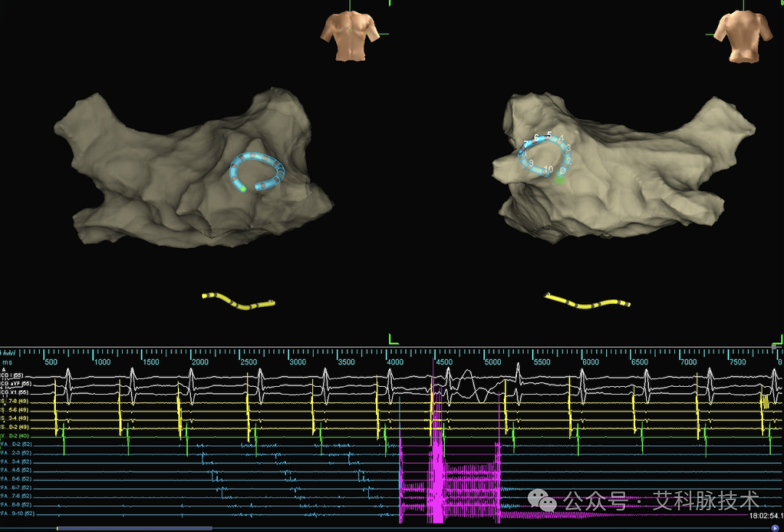Click electrode number 10 on the circular catheter
This screenshot has height=532, width=784.
[x=549, y=169]
